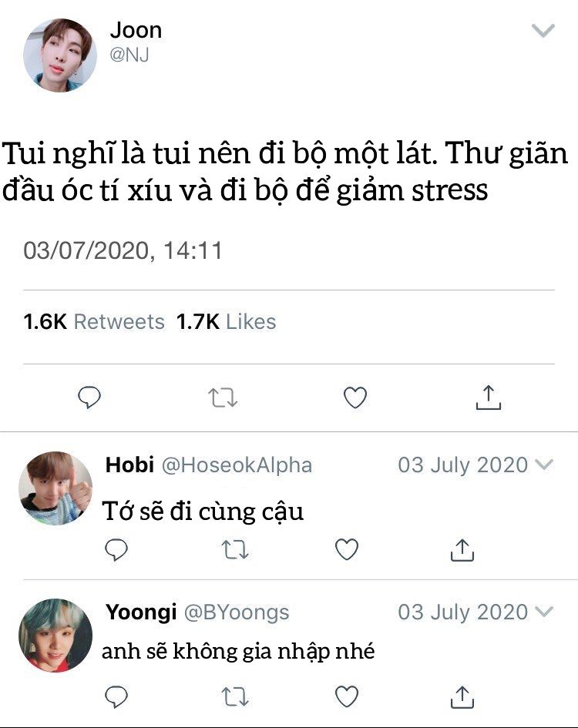
Task: Open Joon's profile picture
Action: 60,55
